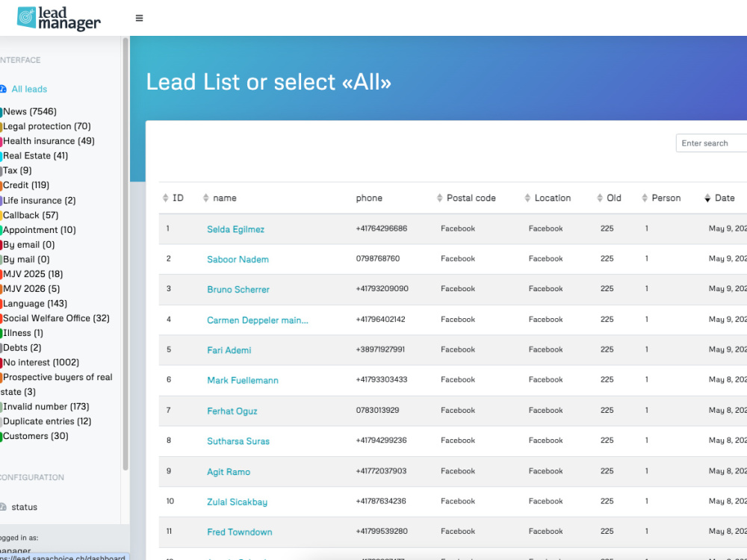The width and height of the screenshot is (747, 560).
Task: Select Appointment (10) category
Action: 39,230
